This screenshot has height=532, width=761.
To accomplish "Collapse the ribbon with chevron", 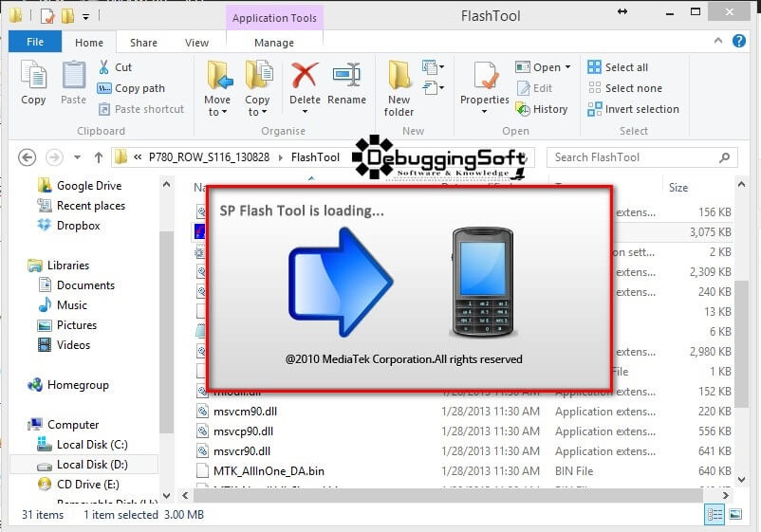I will (x=718, y=41).
